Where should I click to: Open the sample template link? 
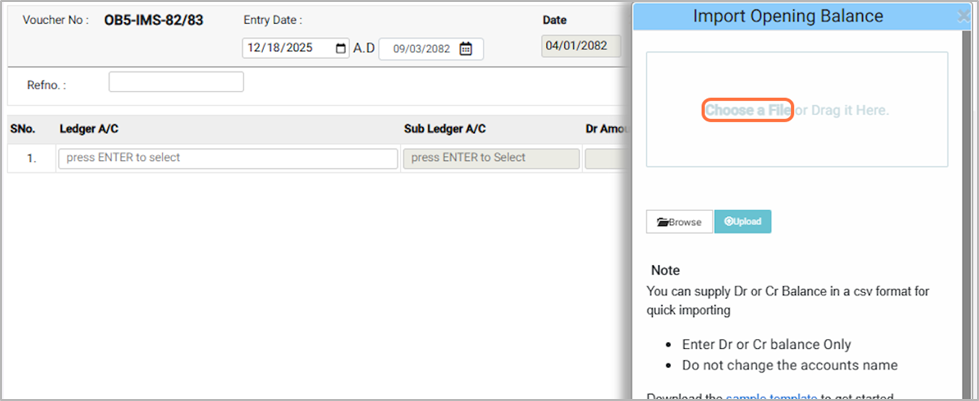click(772, 397)
